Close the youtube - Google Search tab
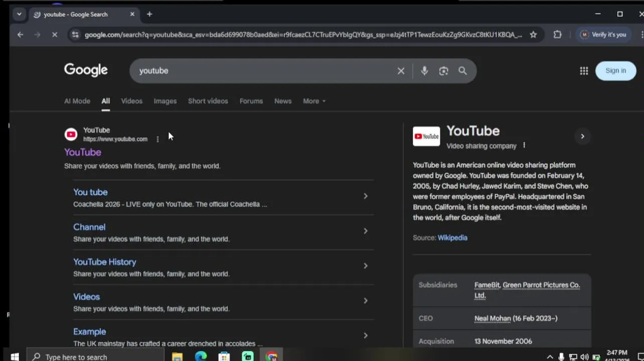644x361 pixels. [x=132, y=14]
